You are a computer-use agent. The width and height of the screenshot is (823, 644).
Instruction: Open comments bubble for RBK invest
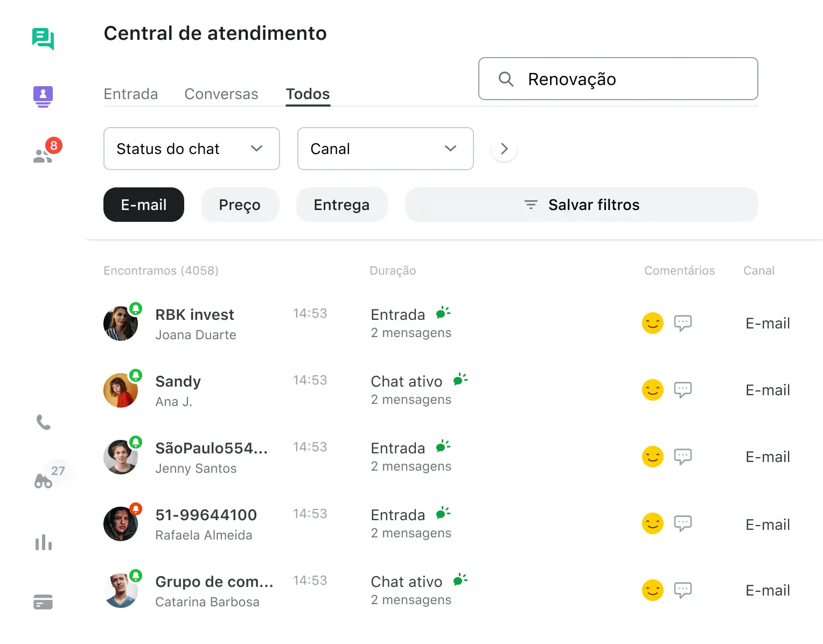(x=682, y=323)
